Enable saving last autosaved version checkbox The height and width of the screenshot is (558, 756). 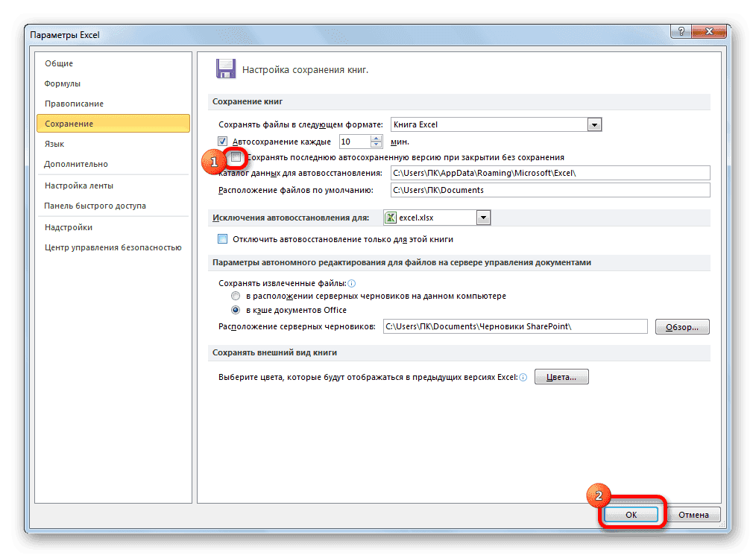pyautogui.click(x=236, y=158)
